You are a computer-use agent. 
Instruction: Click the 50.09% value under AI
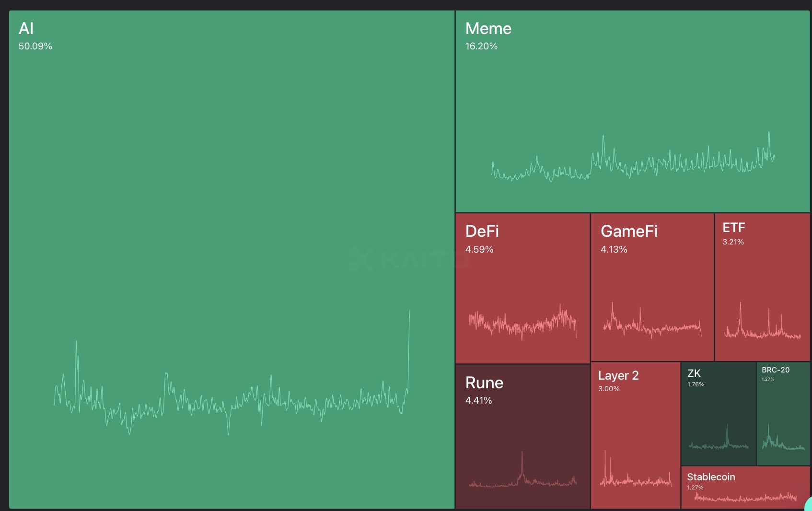coord(35,46)
